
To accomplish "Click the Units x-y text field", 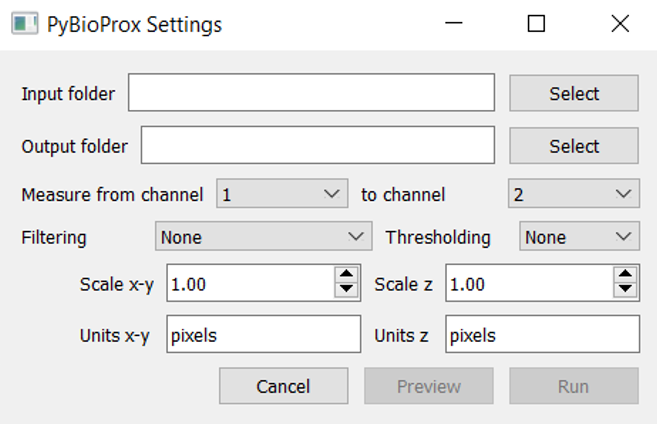I will pyautogui.click(x=263, y=335).
